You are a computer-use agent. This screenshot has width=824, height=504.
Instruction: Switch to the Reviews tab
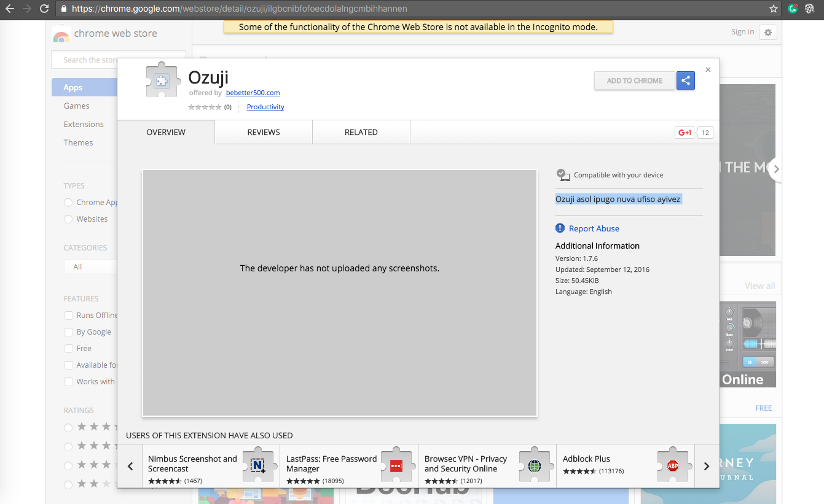click(264, 132)
